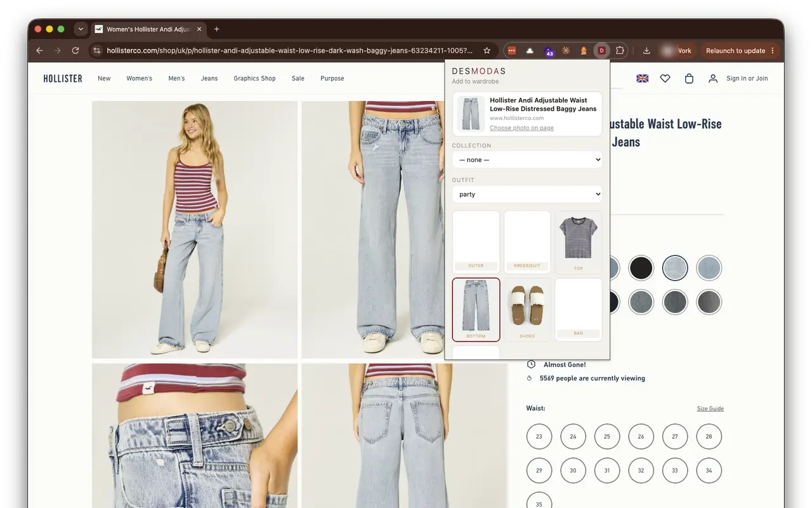Open the Graphics Shop menu

(254, 79)
